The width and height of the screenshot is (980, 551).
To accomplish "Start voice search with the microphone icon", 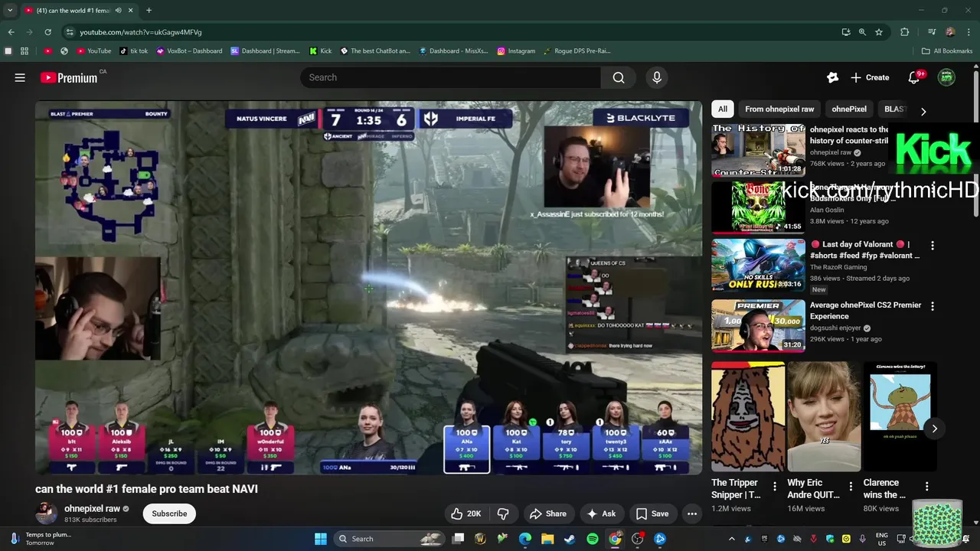I will pyautogui.click(x=656, y=77).
